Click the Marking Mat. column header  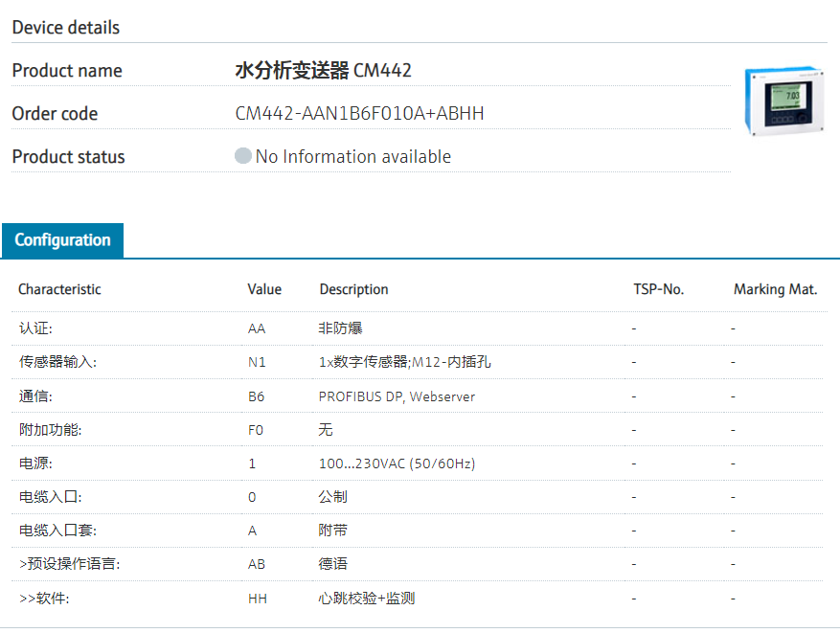pos(775,289)
